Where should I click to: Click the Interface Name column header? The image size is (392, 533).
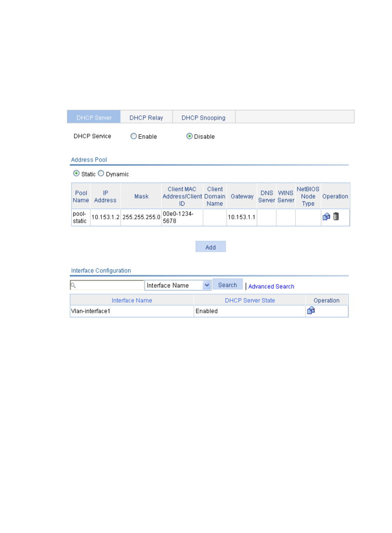(132, 300)
